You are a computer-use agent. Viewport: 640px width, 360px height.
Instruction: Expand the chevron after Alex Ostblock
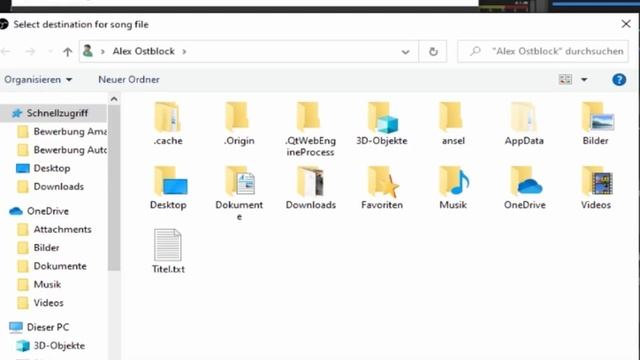pos(184,51)
